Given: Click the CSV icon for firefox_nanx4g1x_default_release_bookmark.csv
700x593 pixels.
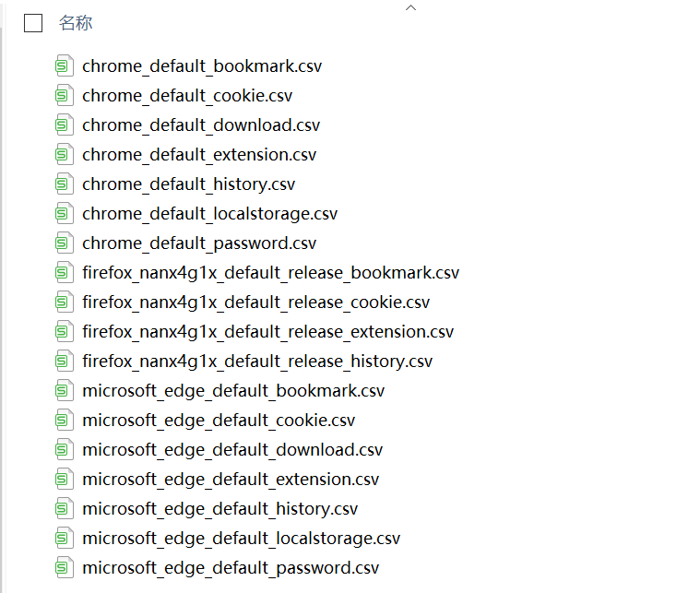Looking at the screenshot, I should click(63, 273).
